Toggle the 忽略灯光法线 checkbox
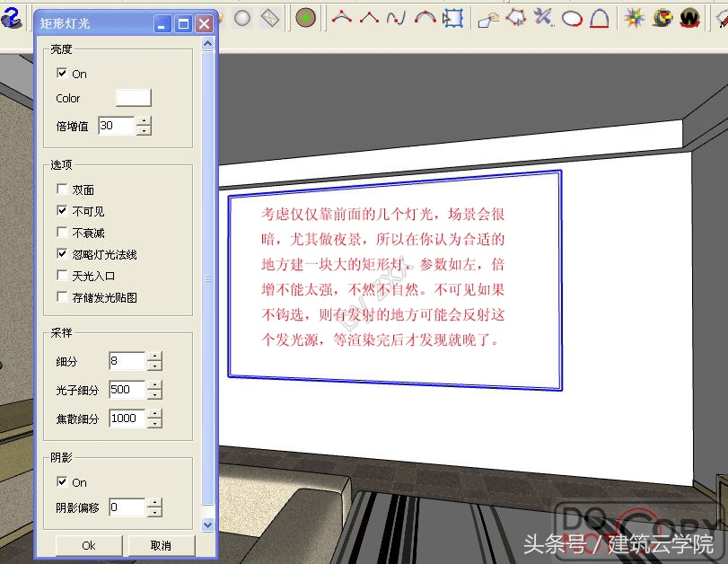The image size is (728, 564). (62, 254)
